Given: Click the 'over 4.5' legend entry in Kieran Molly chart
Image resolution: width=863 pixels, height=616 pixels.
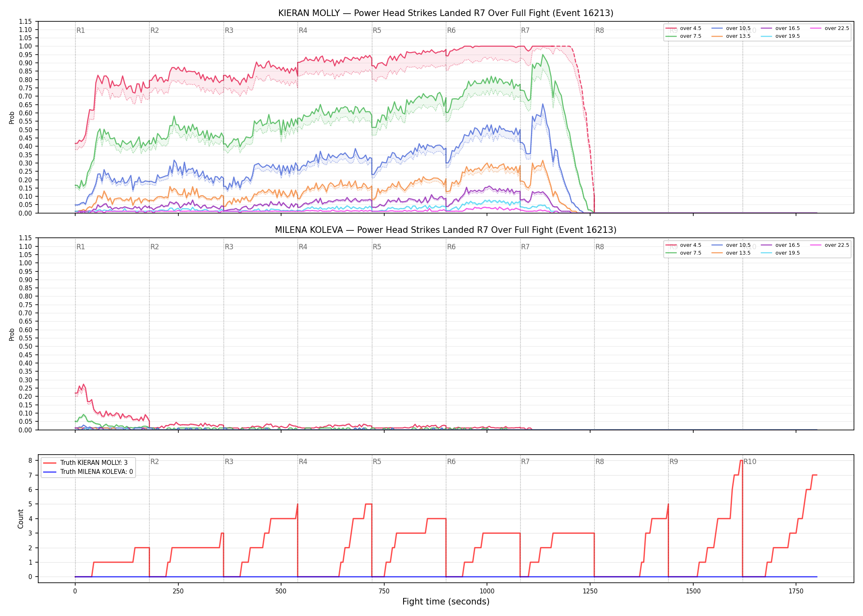Looking at the screenshot, I should tap(683, 28).
